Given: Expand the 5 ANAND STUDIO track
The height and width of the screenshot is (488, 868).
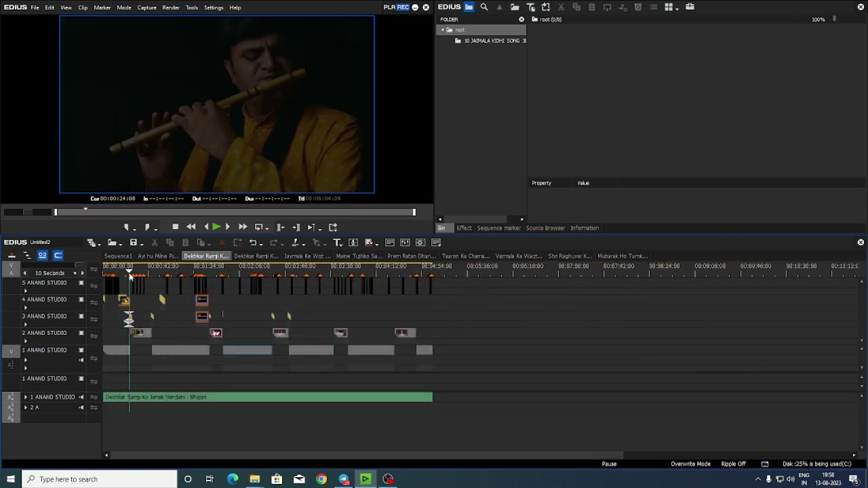Looking at the screenshot, I should (x=26, y=291).
